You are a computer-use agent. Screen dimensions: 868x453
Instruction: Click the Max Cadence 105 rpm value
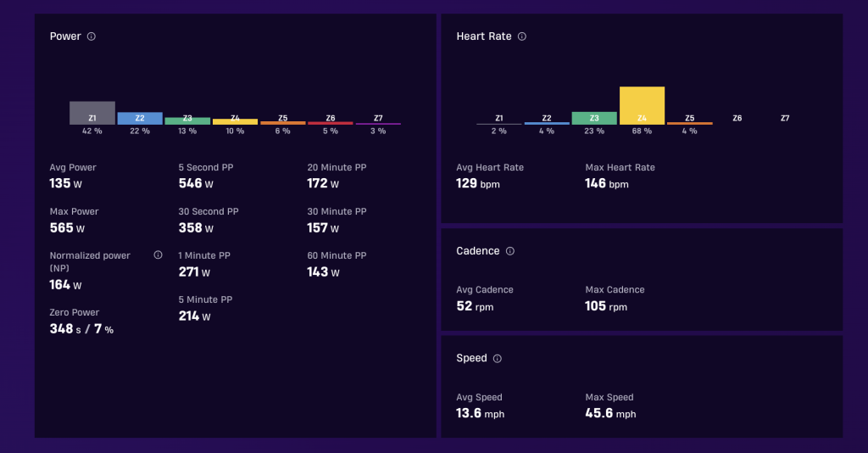click(x=606, y=307)
